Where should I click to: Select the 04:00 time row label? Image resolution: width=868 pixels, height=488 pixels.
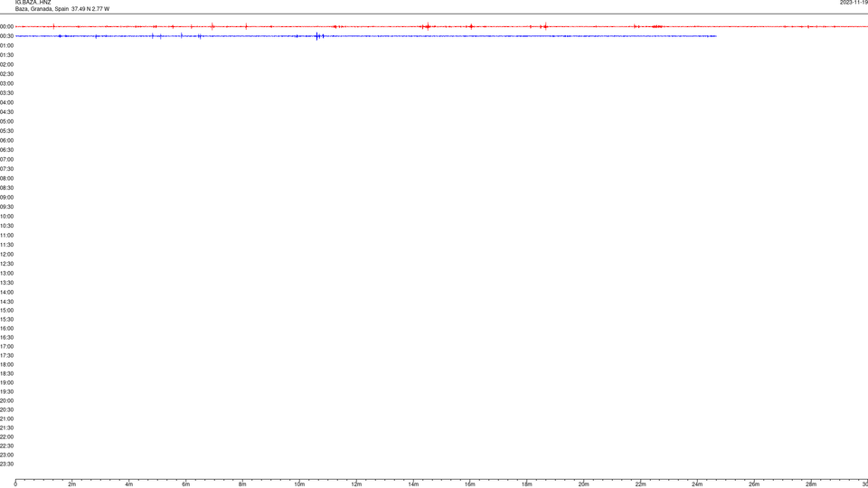[x=6, y=102]
